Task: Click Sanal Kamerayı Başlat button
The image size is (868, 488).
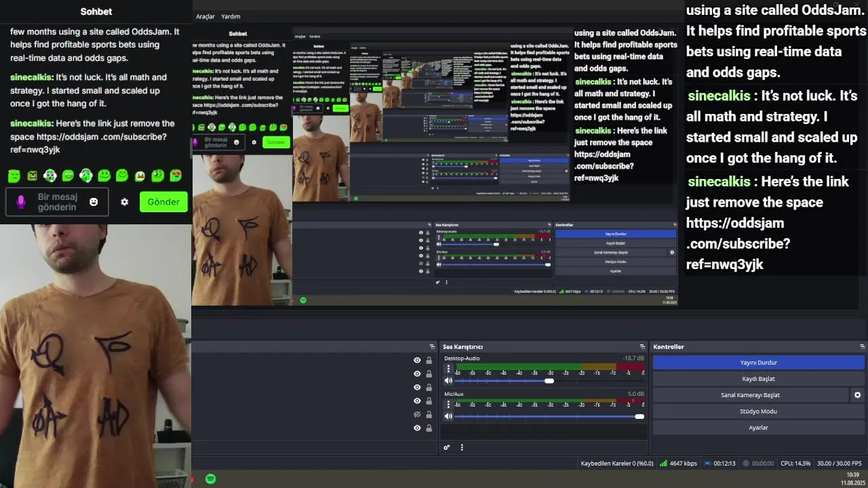Action: 750,395
